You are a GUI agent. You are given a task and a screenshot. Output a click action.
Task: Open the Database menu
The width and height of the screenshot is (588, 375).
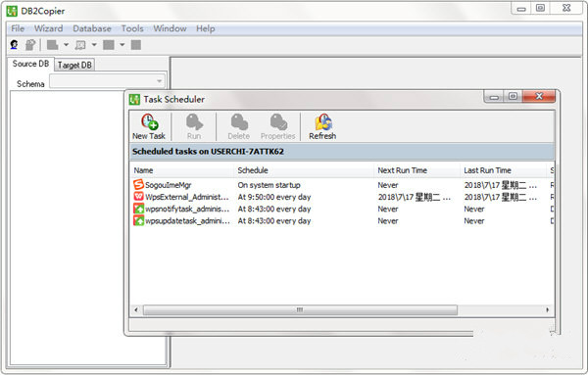pyautogui.click(x=92, y=28)
